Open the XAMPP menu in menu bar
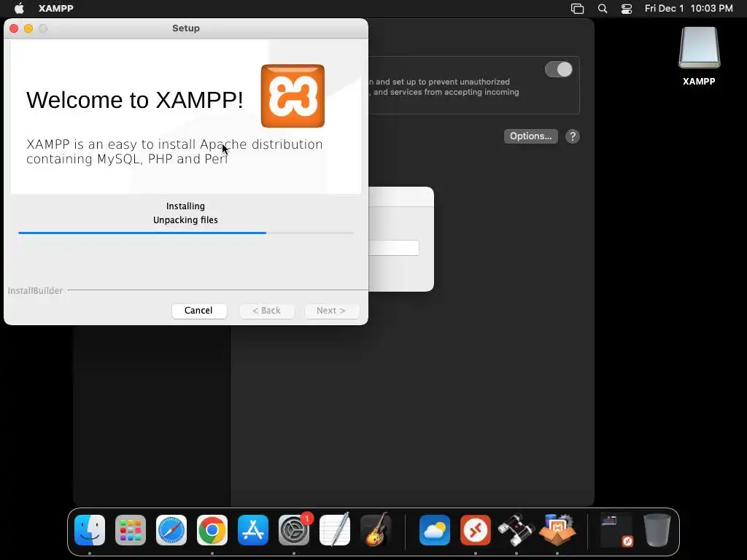The height and width of the screenshot is (560, 747). click(55, 8)
